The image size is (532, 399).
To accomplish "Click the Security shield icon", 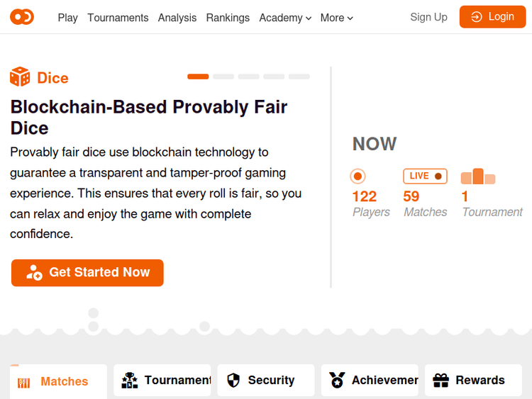I will (233, 381).
